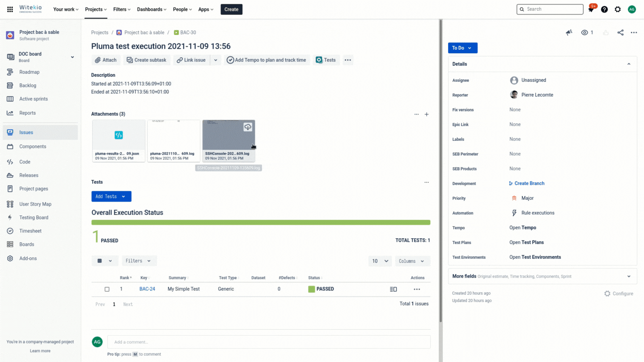The image size is (644, 362).
Task: Open the Add Tests dropdown
Action: click(x=111, y=197)
